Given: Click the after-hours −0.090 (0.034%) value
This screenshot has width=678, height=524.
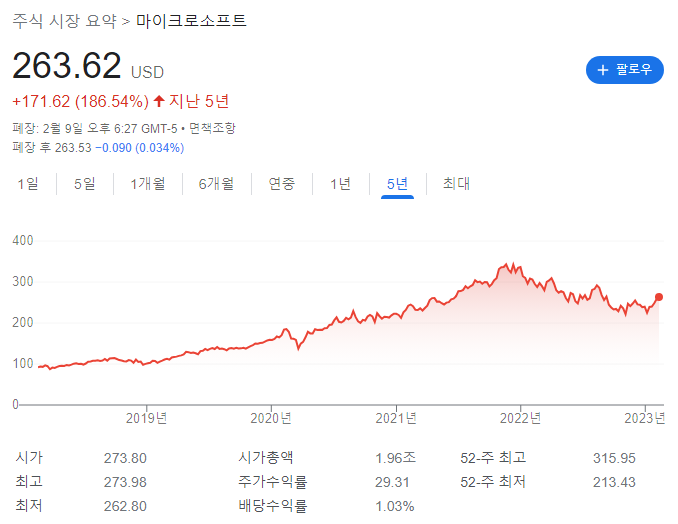Looking at the screenshot, I should [140, 148].
